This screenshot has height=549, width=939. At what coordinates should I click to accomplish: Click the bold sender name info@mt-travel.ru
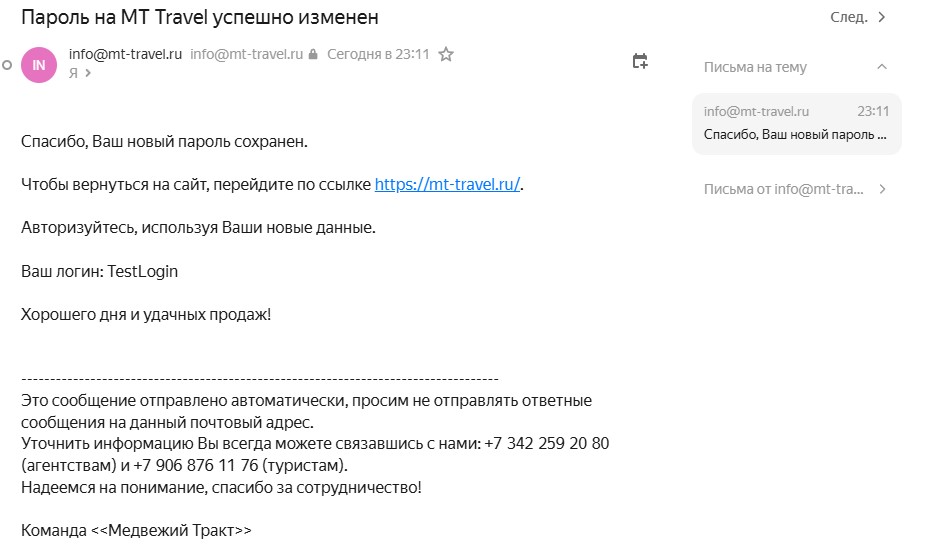(x=125, y=55)
